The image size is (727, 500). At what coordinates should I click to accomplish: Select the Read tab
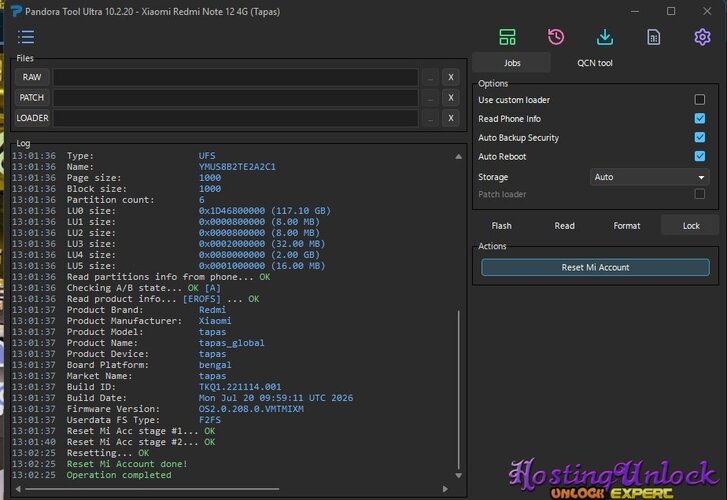(564, 226)
